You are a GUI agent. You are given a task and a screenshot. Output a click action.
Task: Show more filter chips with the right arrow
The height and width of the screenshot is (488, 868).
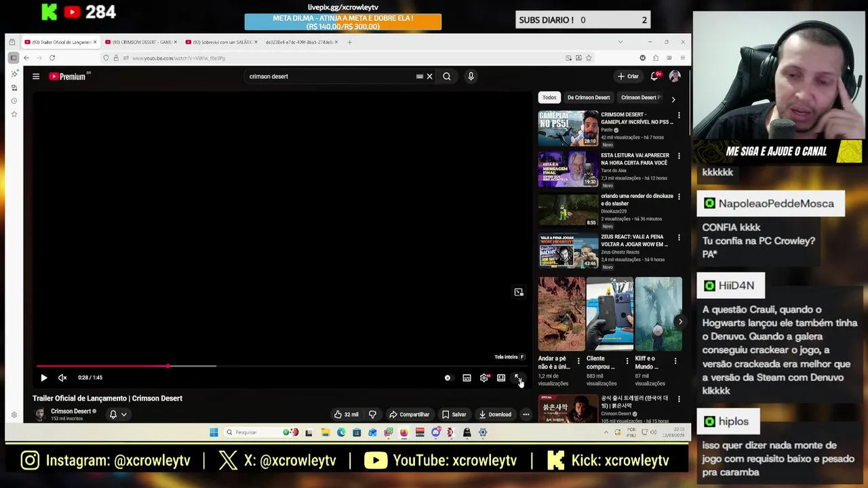pyautogui.click(x=673, y=99)
